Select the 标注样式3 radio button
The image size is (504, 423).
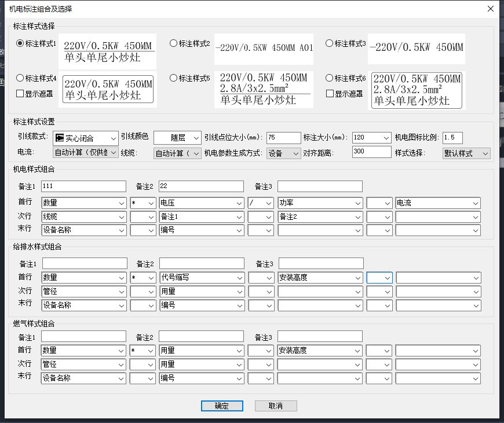[x=329, y=43]
